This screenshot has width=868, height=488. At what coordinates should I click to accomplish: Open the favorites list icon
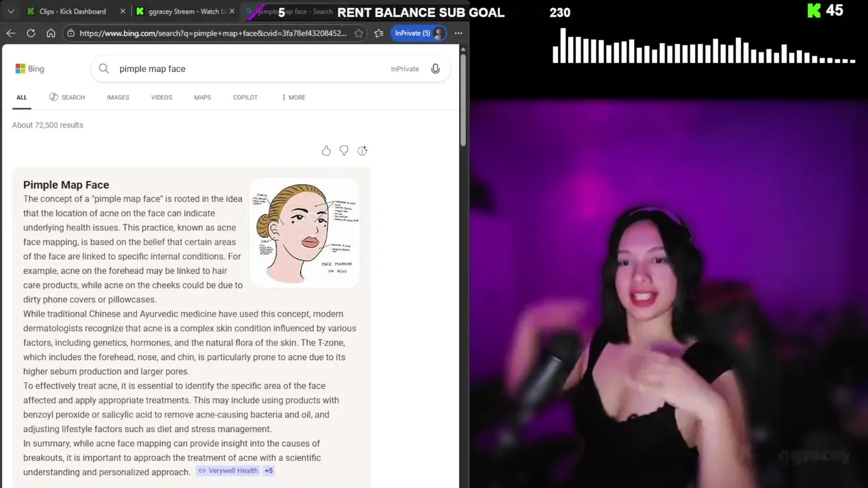378,33
